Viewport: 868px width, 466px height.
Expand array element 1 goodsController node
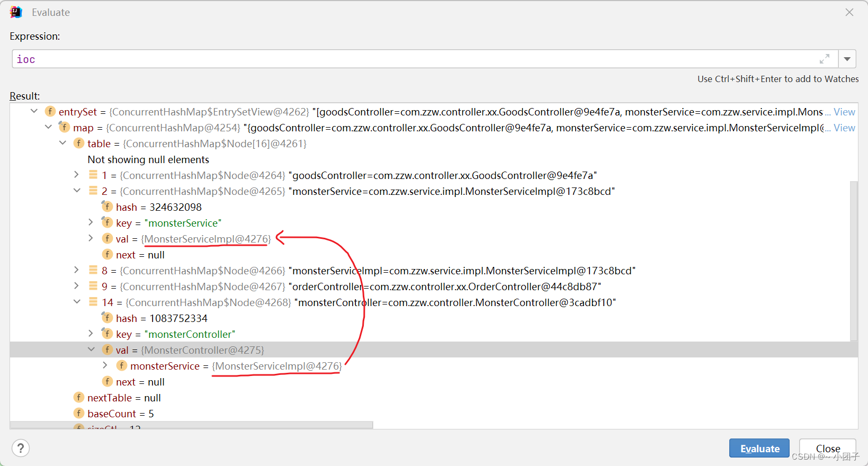click(77, 175)
